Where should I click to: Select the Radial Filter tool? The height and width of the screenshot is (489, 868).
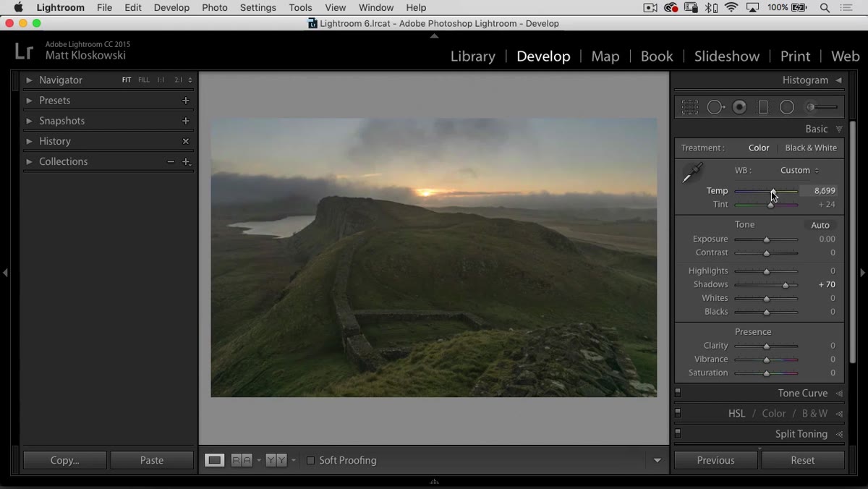(x=787, y=107)
